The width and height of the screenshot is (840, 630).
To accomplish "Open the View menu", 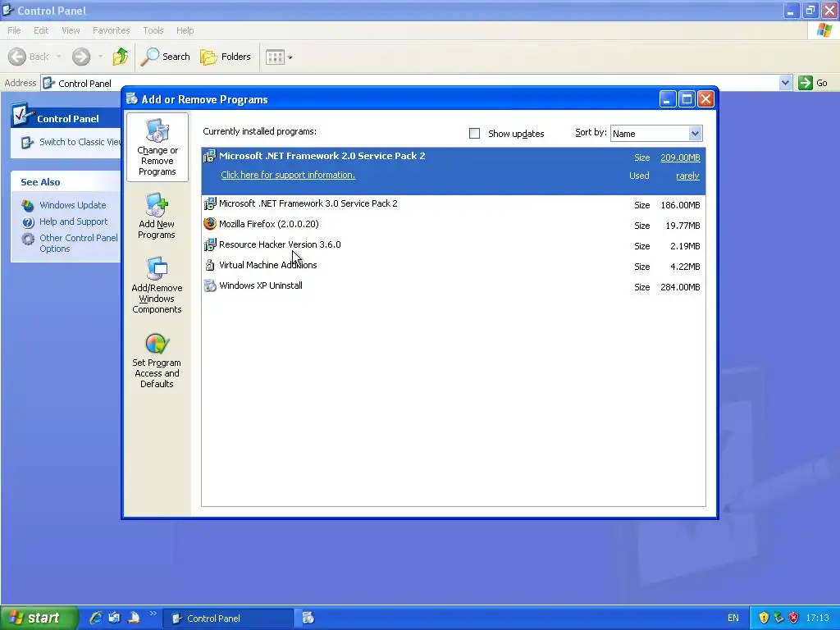I will pos(71,30).
